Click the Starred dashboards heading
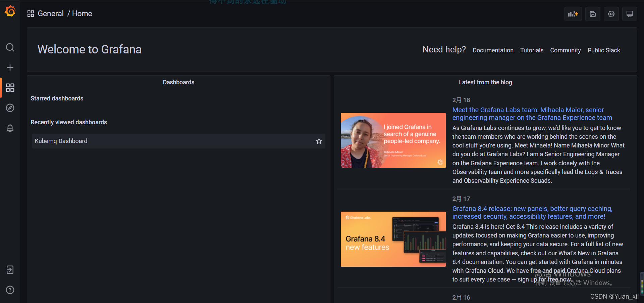The image size is (644, 303). click(57, 98)
